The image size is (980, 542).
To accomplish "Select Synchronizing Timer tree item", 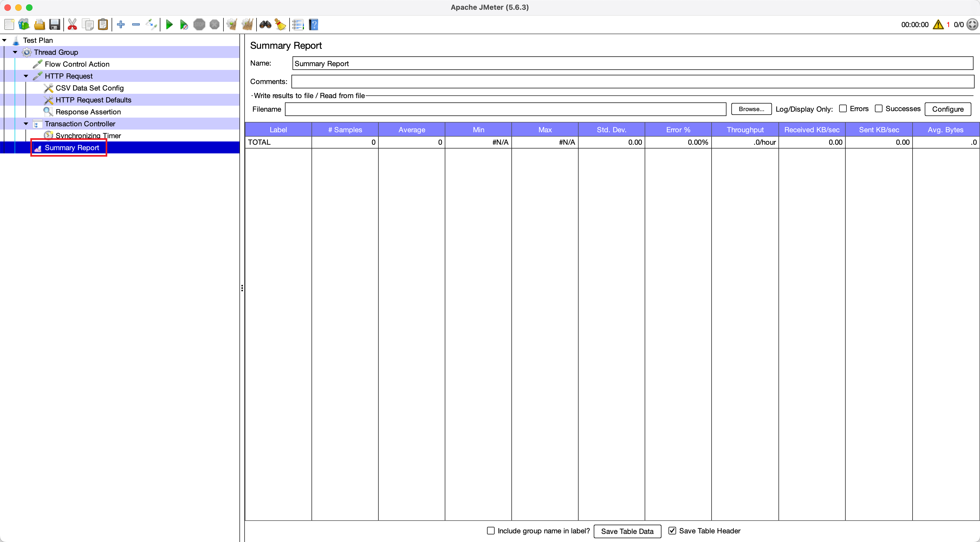I will (x=88, y=135).
